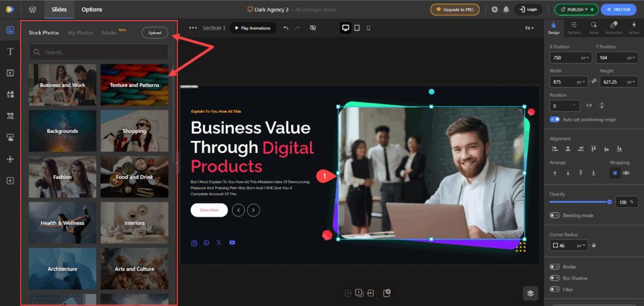Enable the Border switch

click(555, 266)
